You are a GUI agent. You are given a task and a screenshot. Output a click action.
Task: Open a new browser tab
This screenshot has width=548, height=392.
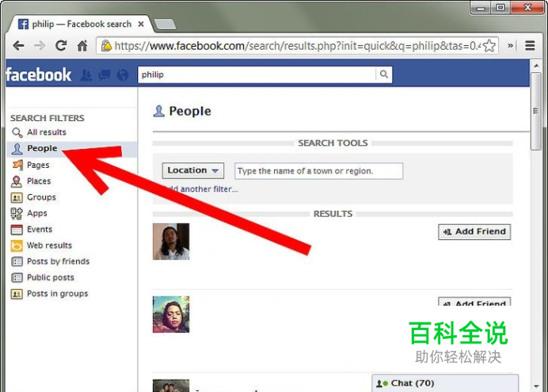coord(165,25)
